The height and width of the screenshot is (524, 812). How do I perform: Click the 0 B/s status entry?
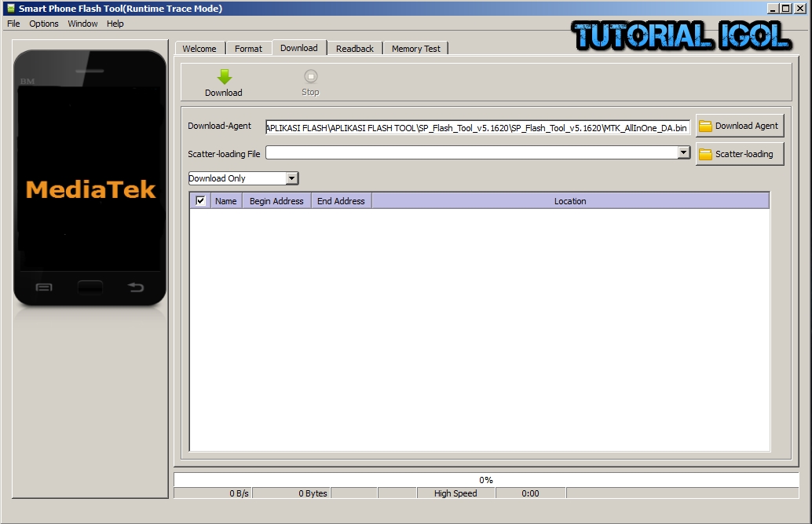[x=213, y=493]
